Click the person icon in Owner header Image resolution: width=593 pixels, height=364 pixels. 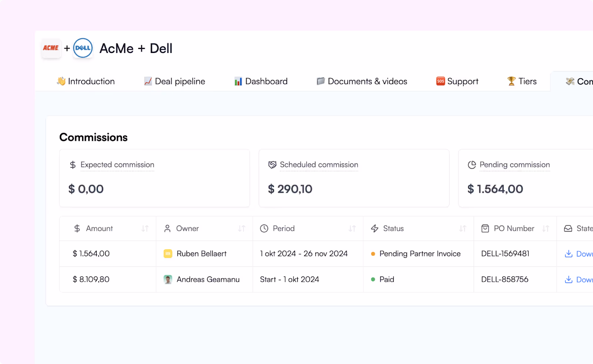[x=168, y=228]
